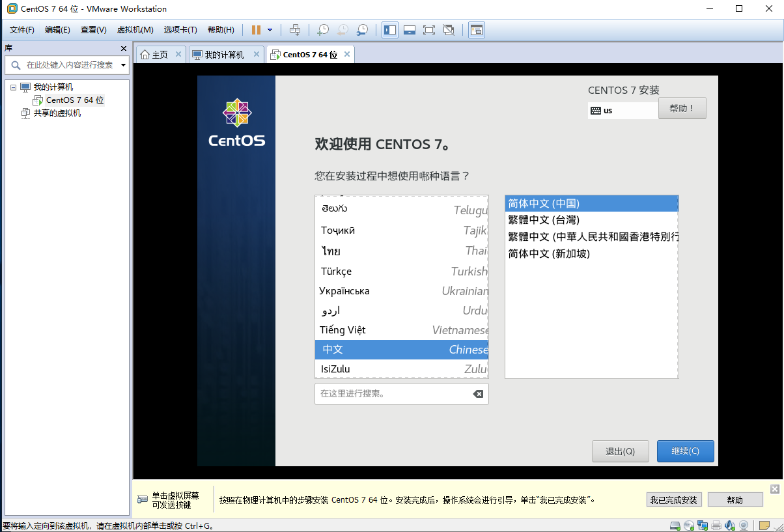Send Ctrl+Alt+Del to the virtual machine
Image resolution: width=784 pixels, height=532 pixels.
tap(295, 30)
